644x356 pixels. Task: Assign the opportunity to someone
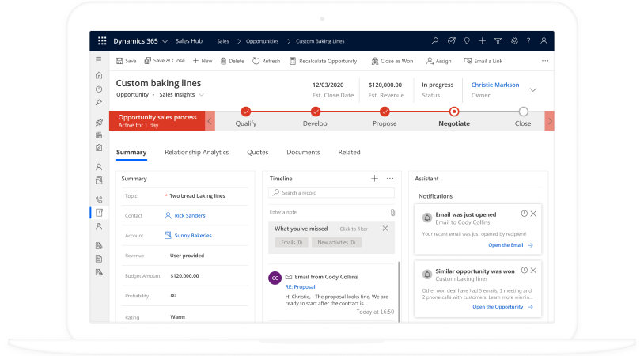(x=438, y=61)
